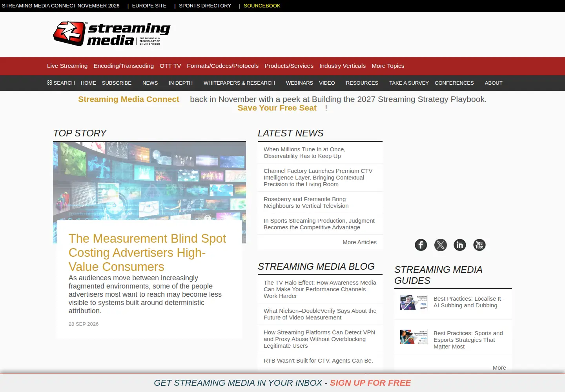Screen dimensions: 565x392
Task: Open The TV Halo Effect blog post
Action: pyautogui.click(x=320, y=289)
